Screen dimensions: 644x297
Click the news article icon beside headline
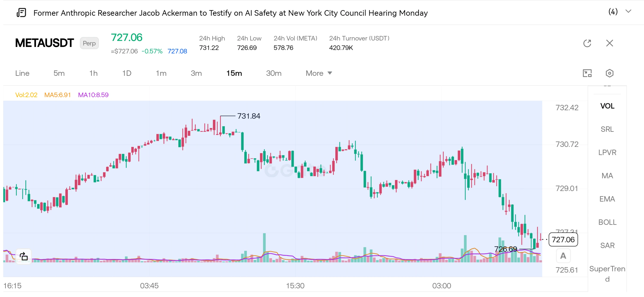pyautogui.click(x=21, y=12)
